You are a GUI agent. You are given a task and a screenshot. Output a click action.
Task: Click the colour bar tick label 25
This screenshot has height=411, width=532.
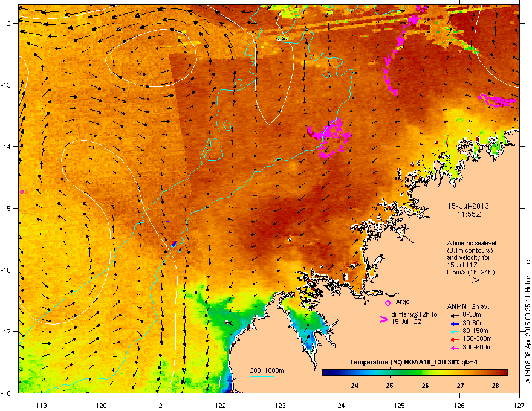tap(390, 386)
